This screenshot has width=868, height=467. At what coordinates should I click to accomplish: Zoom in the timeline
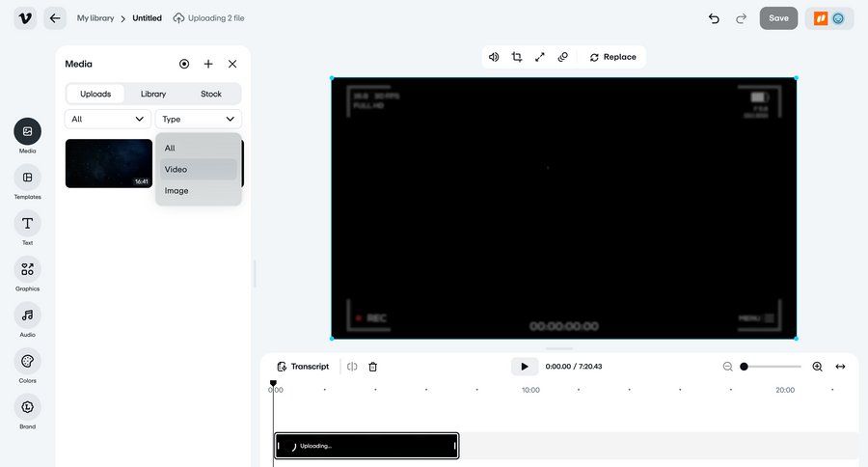(x=817, y=367)
